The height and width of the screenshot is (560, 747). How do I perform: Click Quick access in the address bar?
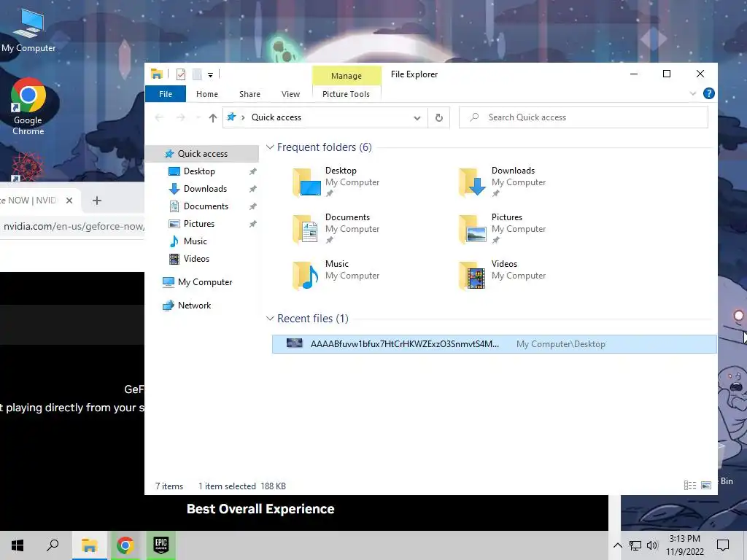tap(276, 117)
